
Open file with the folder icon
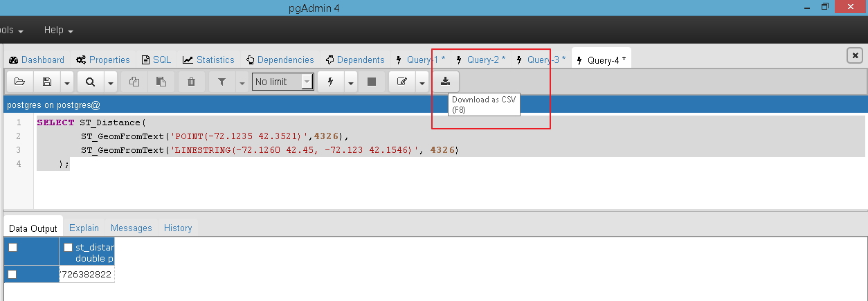20,82
